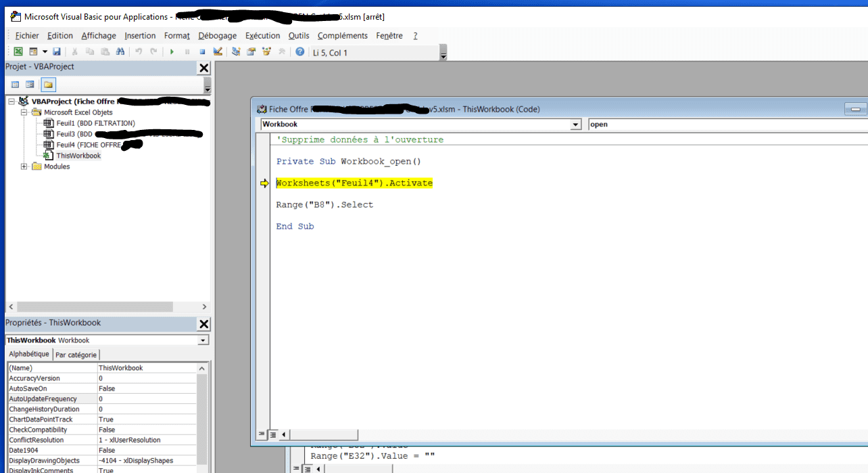This screenshot has height=473, width=868.
Task: Minimize the ThisWorkbook (Code) window
Action: (x=857, y=109)
